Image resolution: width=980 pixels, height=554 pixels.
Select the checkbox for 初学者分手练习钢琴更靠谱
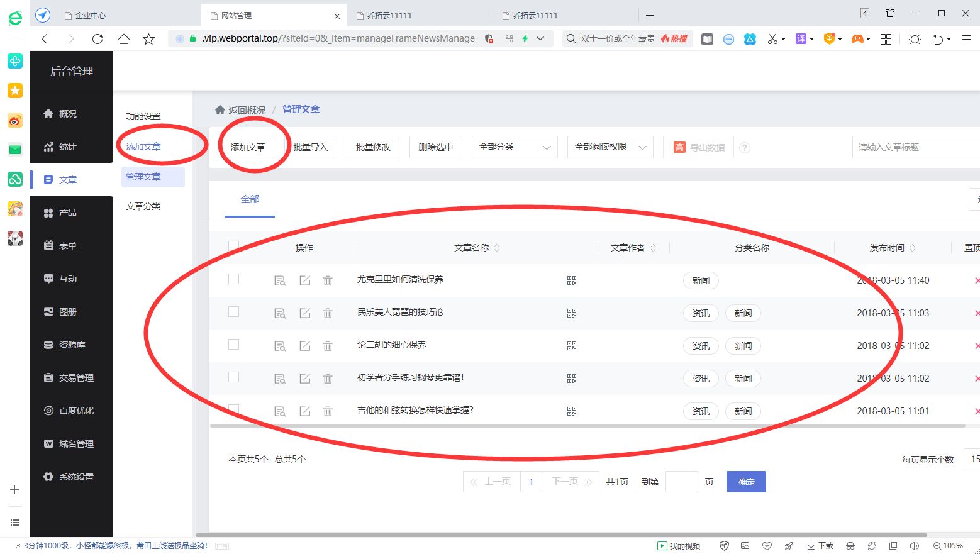(x=233, y=377)
